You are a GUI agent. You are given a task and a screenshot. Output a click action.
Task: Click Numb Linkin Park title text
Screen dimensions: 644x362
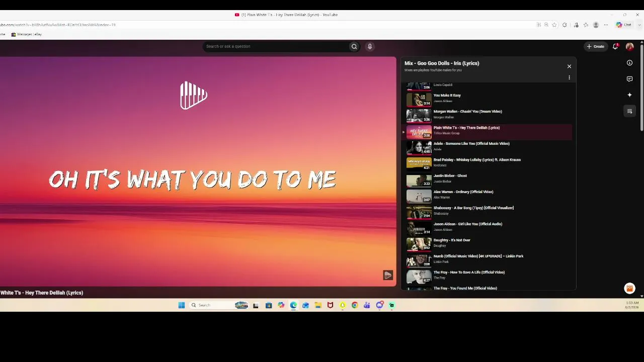point(478,256)
